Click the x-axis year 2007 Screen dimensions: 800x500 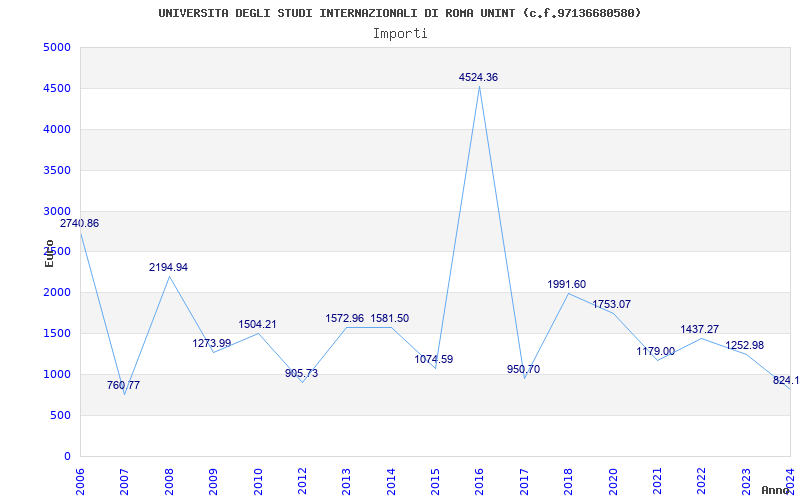(124, 482)
